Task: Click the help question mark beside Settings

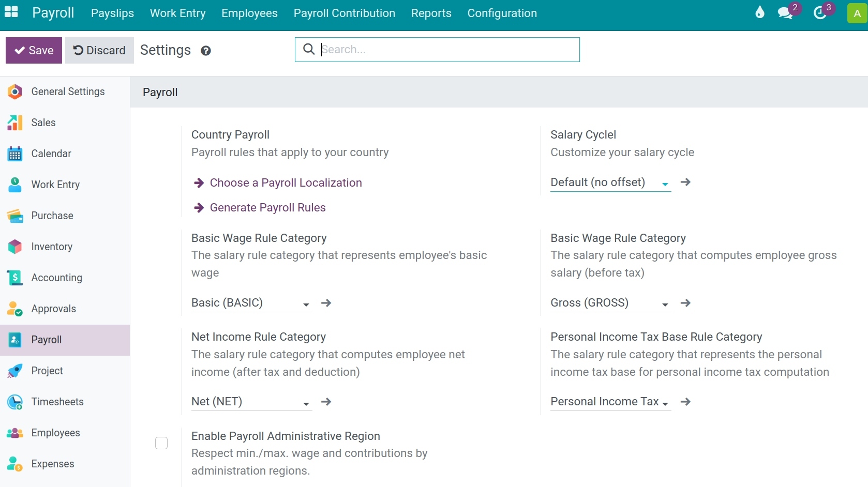Action: coord(206,51)
